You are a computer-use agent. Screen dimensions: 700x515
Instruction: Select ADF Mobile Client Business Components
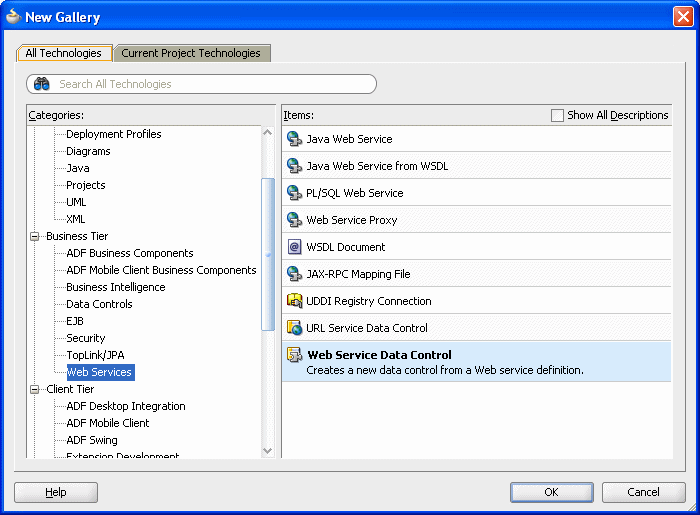tap(161, 270)
